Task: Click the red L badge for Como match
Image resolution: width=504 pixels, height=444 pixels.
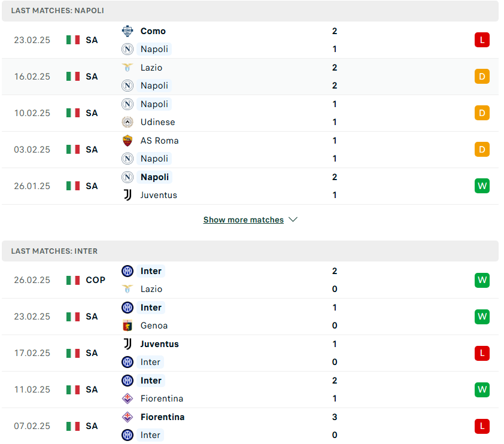Action: coord(482,40)
